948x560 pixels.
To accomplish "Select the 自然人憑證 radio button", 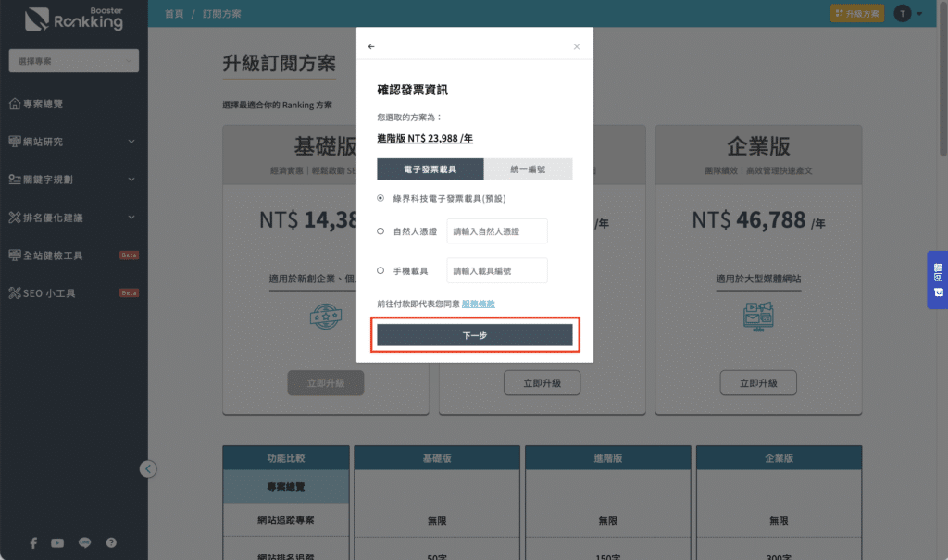I will pyautogui.click(x=381, y=231).
